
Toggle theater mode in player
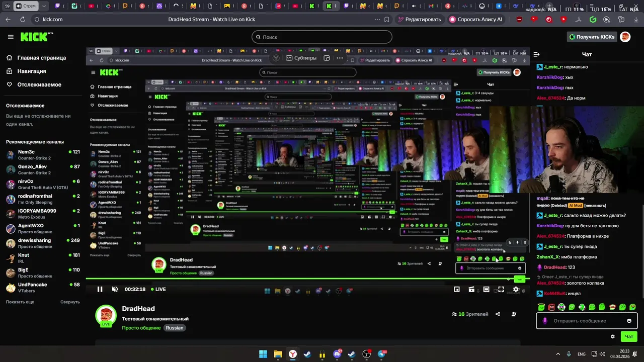(486, 289)
